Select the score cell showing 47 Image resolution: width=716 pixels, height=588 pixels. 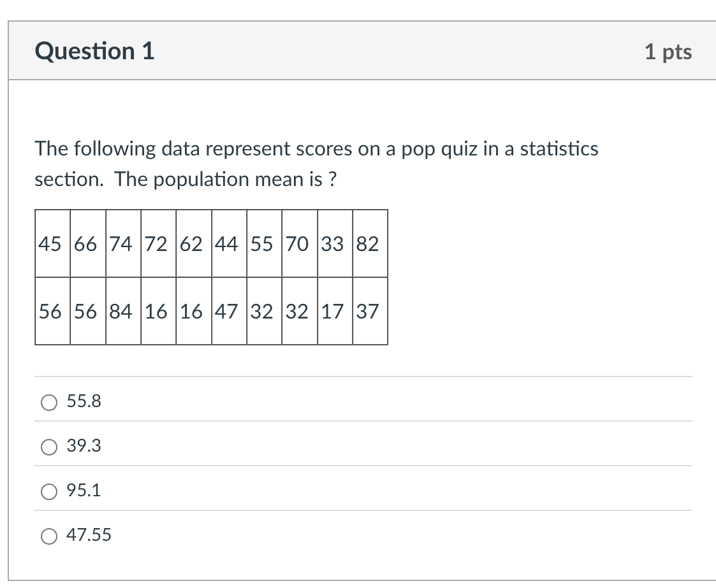coord(229,311)
